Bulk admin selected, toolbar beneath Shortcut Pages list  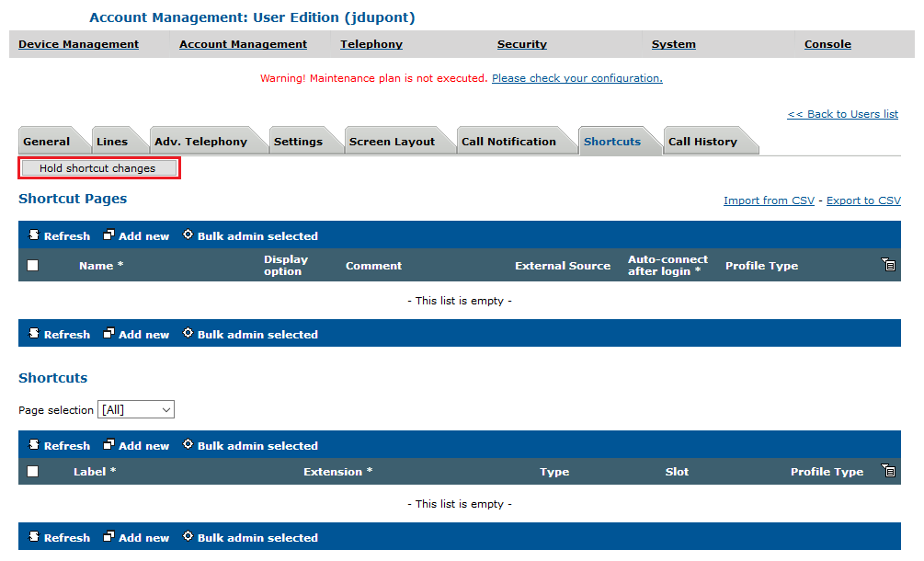250,334
